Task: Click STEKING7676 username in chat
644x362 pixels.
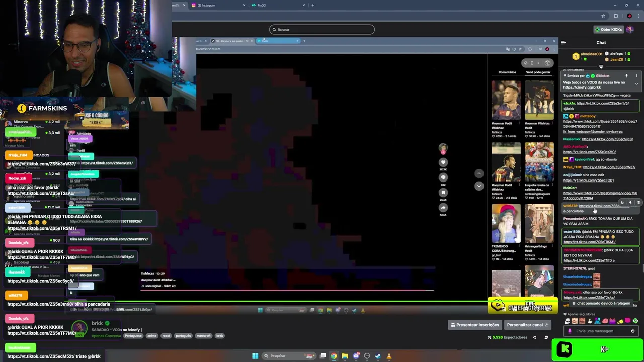Action: coord(575,269)
